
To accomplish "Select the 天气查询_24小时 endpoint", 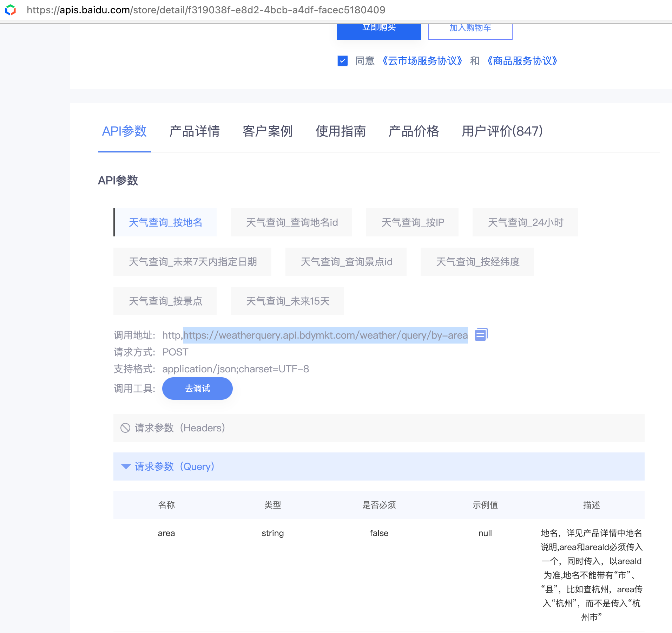I will (x=525, y=222).
